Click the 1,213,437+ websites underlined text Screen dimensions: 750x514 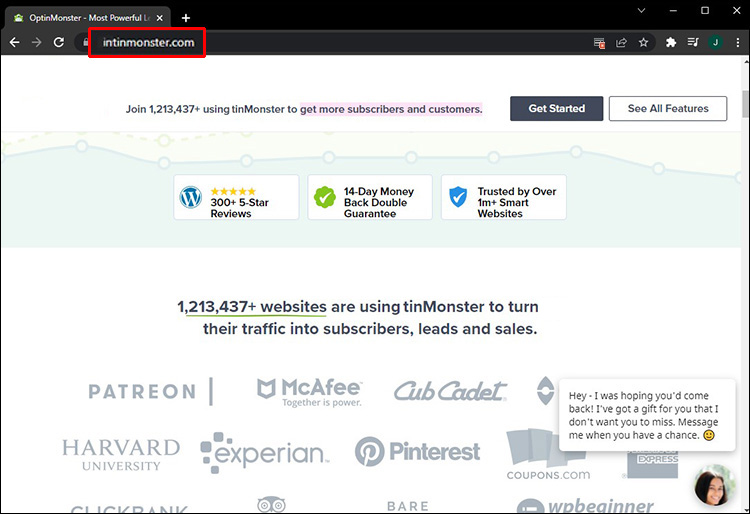252,306
